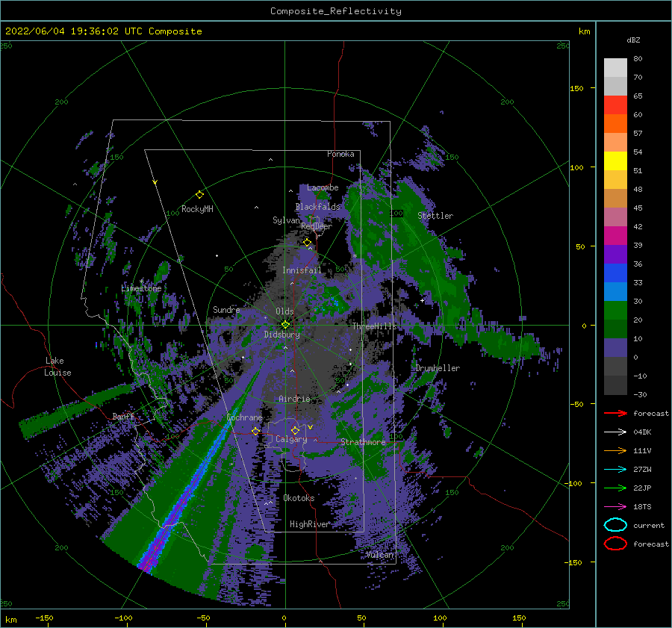672x628 pixels.
Task: Click the highlighted 100 range label near Stettler
Action: coord(396,213)
